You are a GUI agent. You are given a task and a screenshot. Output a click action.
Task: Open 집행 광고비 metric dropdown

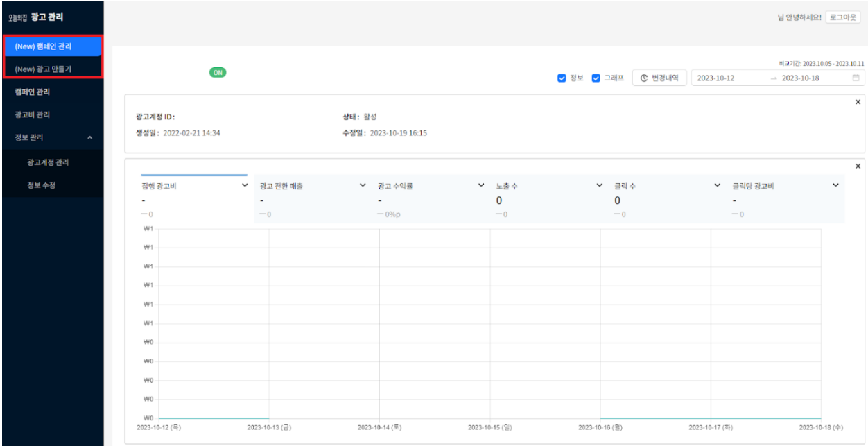(x=244, y=186)
